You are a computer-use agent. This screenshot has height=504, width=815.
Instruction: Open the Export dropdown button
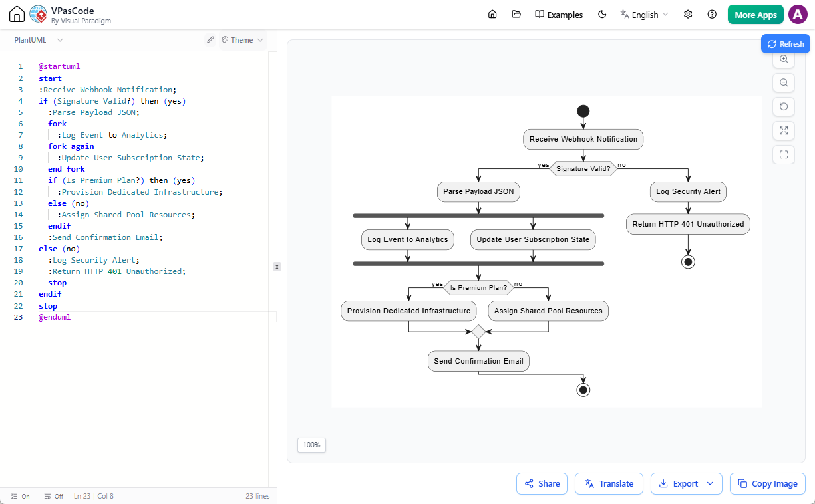pos(686,483)
